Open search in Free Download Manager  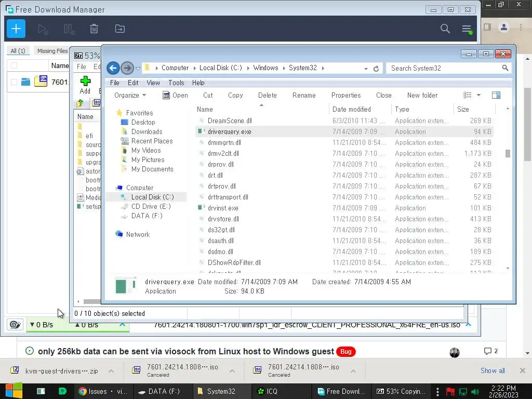click(445, 29)
